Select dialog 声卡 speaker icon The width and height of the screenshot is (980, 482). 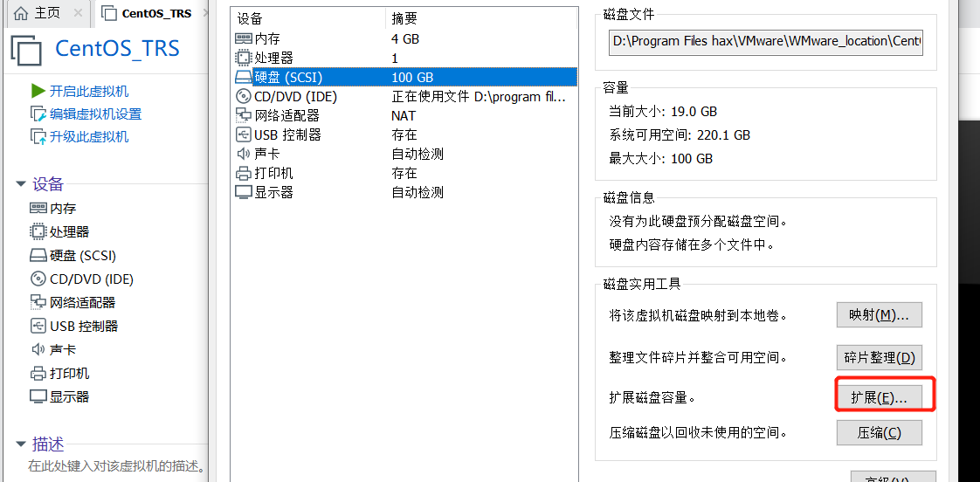[243, 154]
